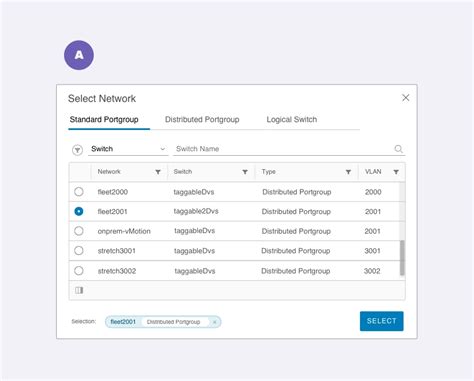The height and width of the screenshot is (381, 474).
Task: Click the filter icon beside Switch dropdown
Action: pyautogui.click(x=77, y=150)
